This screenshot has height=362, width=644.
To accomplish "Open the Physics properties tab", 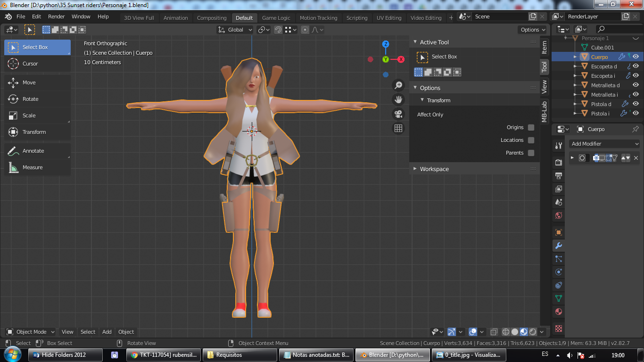I will (559, 272).
